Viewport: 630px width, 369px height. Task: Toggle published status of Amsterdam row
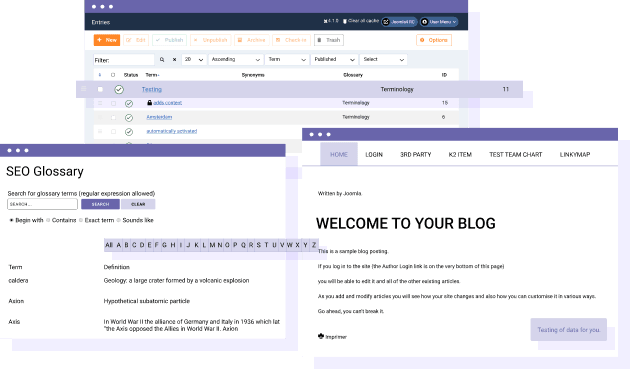pos(129,117)
